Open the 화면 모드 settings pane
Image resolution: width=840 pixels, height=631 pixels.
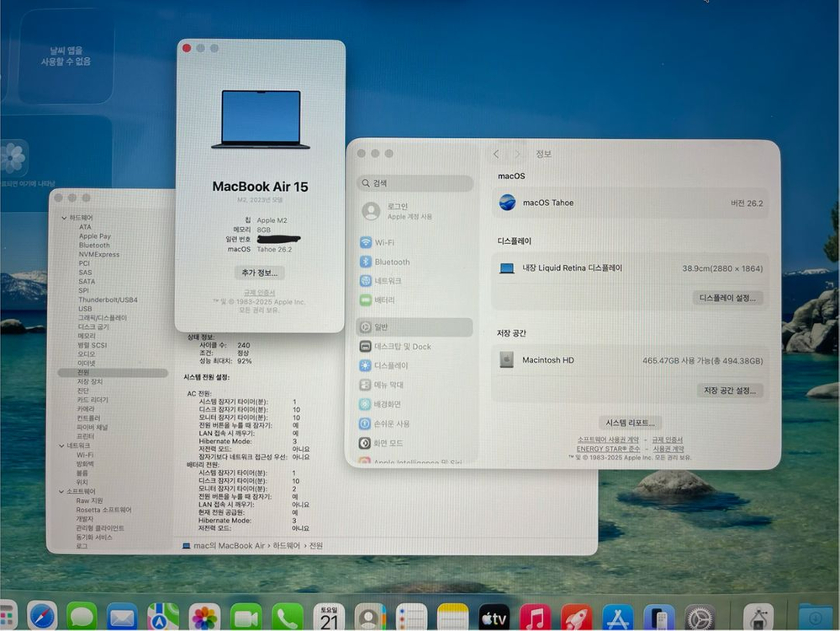pos(387,443)
